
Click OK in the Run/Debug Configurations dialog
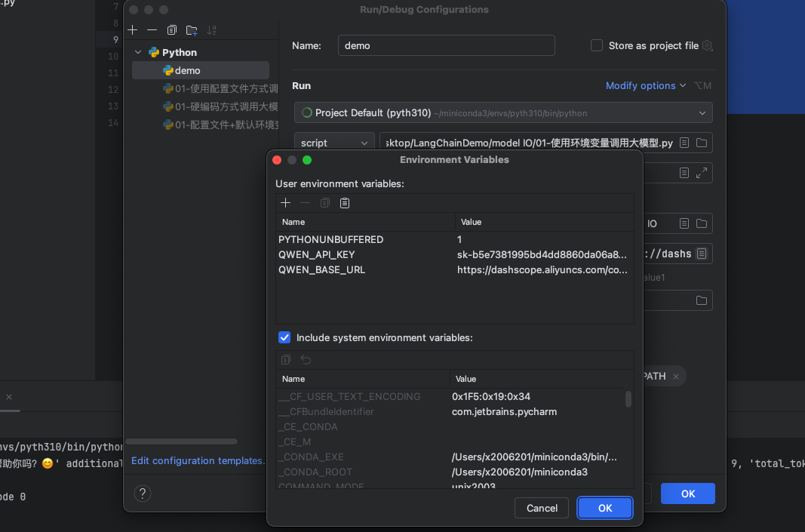pos(688,494)
